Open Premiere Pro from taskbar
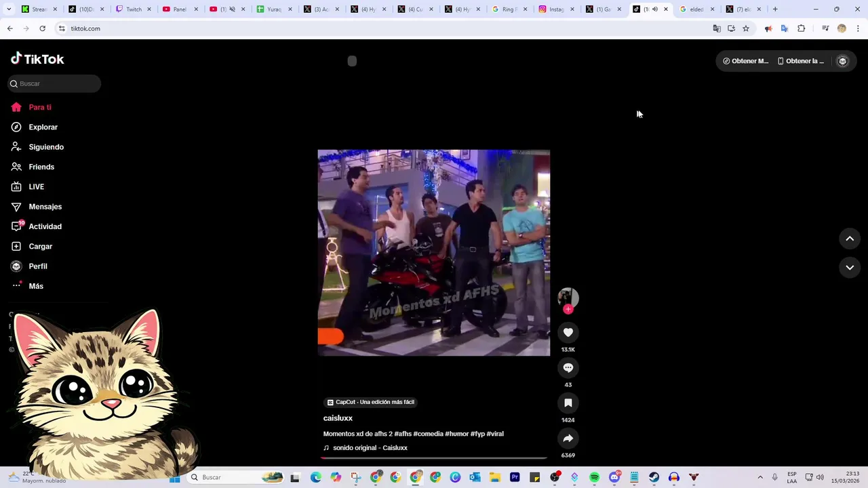 [x=515, y=478]
